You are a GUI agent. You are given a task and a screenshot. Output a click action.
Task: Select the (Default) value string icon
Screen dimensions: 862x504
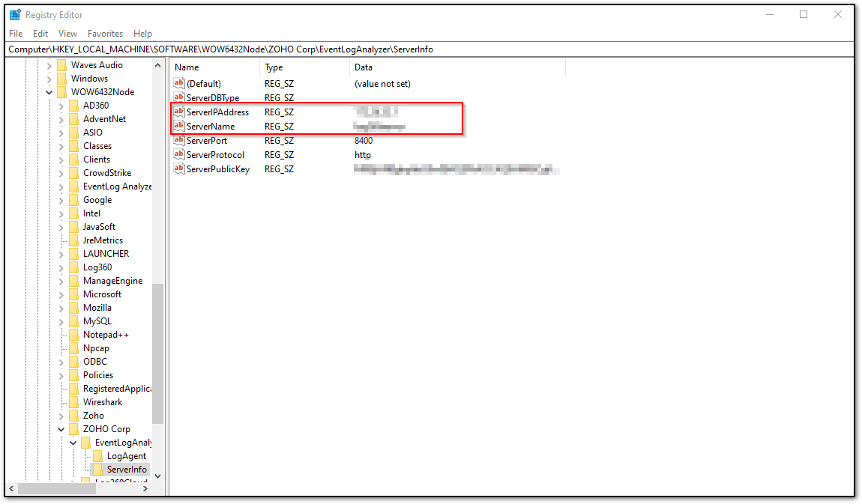point(178,83)
